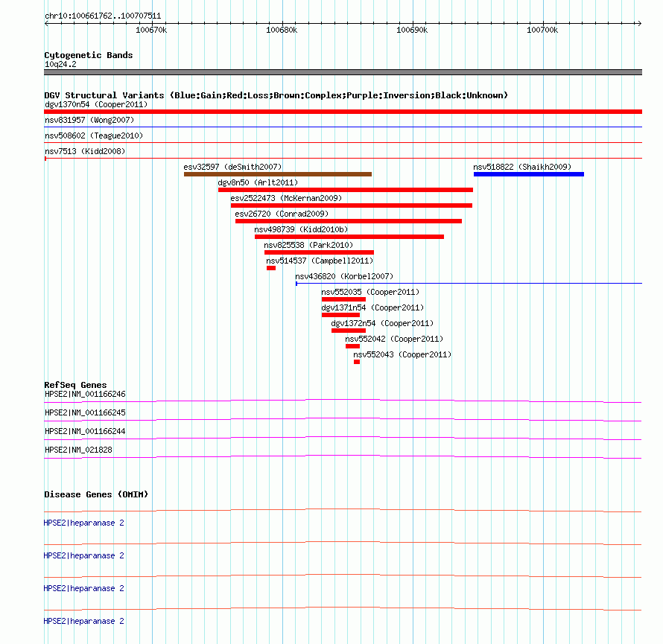Select the dgv1372n54 (Cooper2011) red bar
Viewport: 663px width, 644px height.
click(x=349, y=331)
